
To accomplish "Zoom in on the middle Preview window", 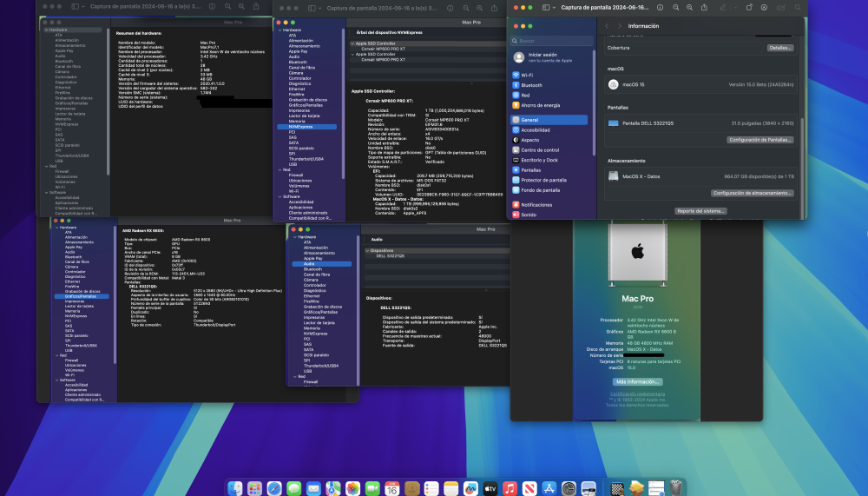I will coord(479,9).
